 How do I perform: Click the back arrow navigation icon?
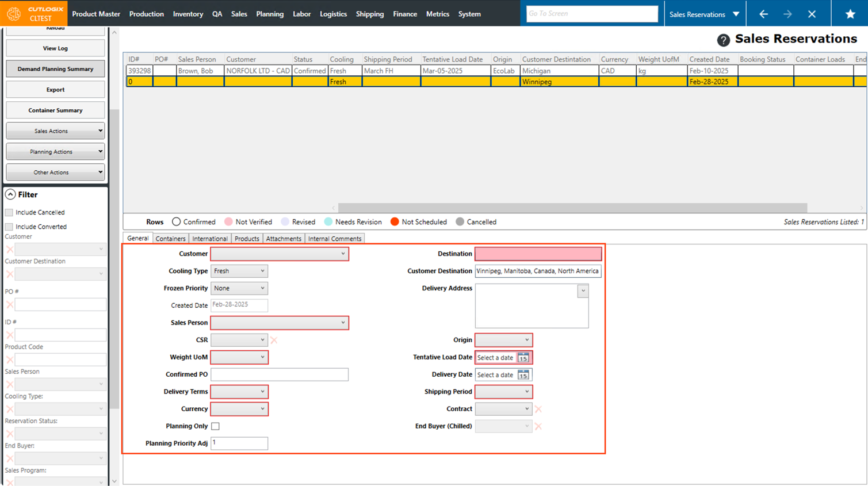763,14
